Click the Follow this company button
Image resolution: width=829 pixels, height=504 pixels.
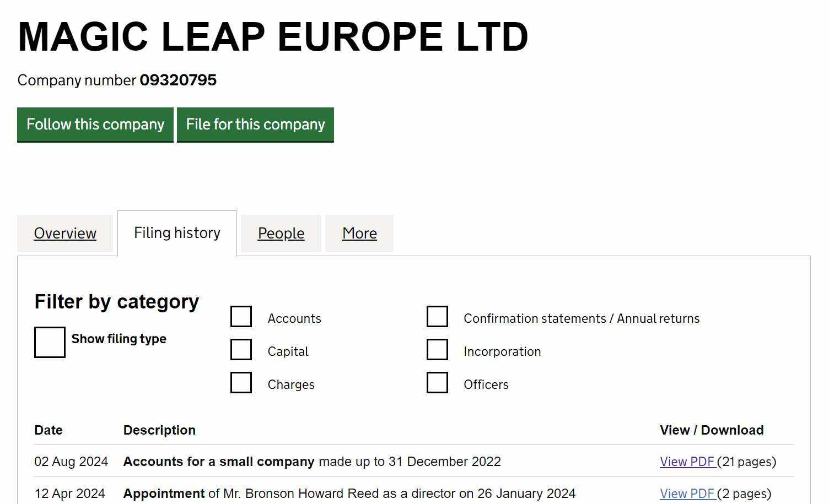95,124
